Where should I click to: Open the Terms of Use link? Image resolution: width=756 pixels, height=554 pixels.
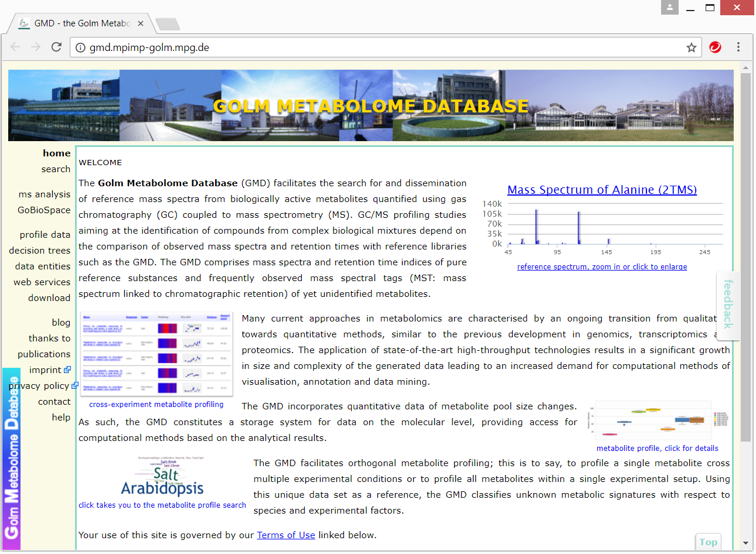pos(286,535)
